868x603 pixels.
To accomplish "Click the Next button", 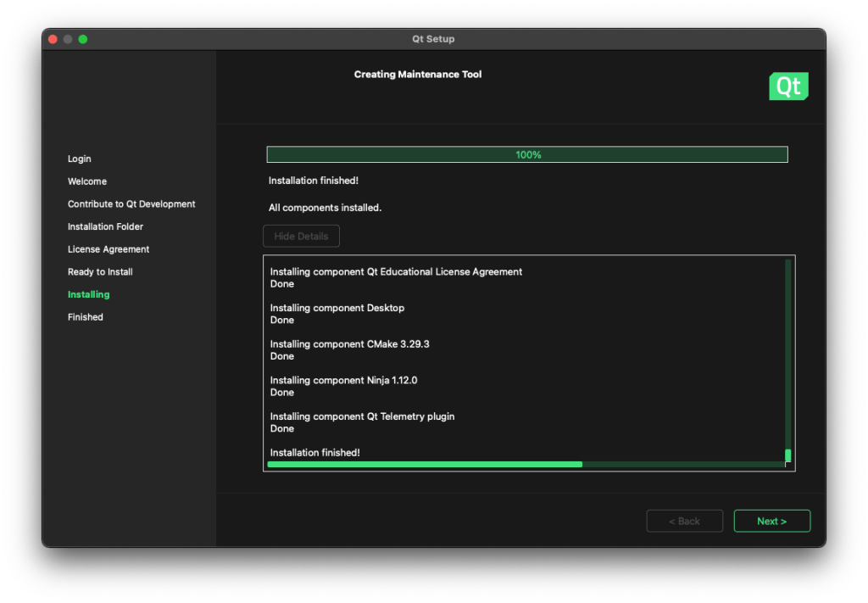I will tap(771, 521).
